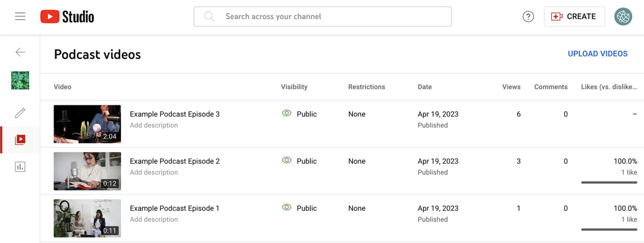Screen dimensions: 644x243
Task: Open the Analytics sidebar icon
Action: click(x=20, y=166)
